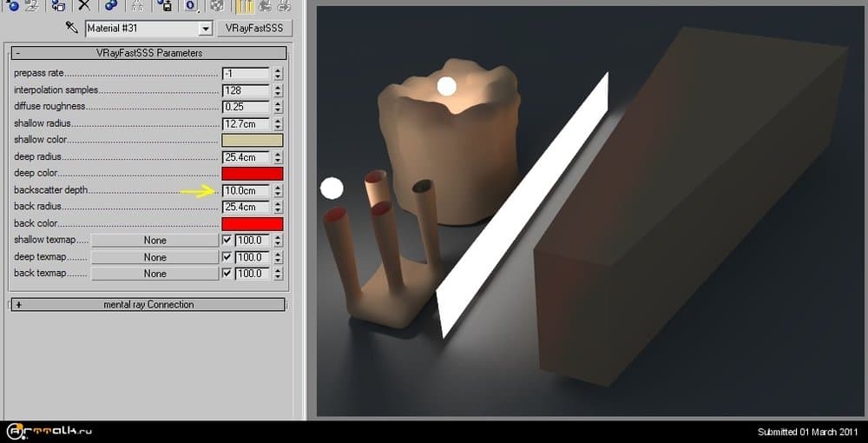Click the prepass rate spinner arrows
The image size is (868, 443).
278,74
